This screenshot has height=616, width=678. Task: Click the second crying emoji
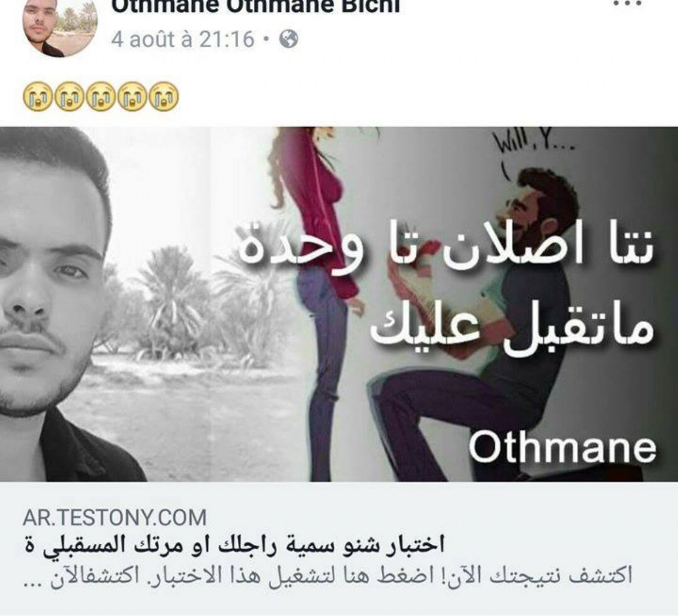[69, 96]
